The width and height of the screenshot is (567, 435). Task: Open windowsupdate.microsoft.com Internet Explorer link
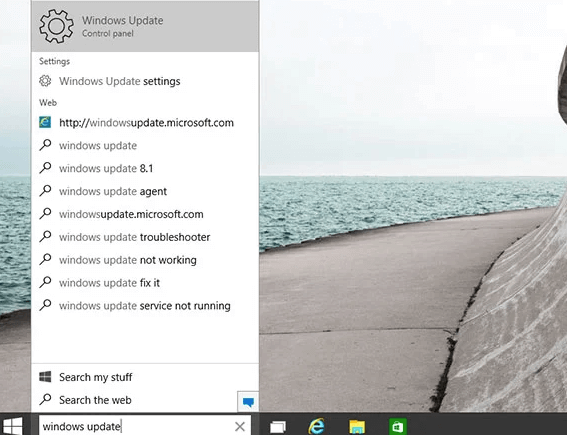(x=145, y=123)
